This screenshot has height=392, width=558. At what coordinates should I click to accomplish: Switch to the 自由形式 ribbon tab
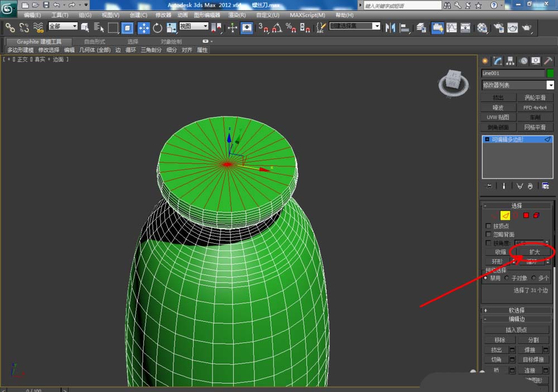[95, 42]
